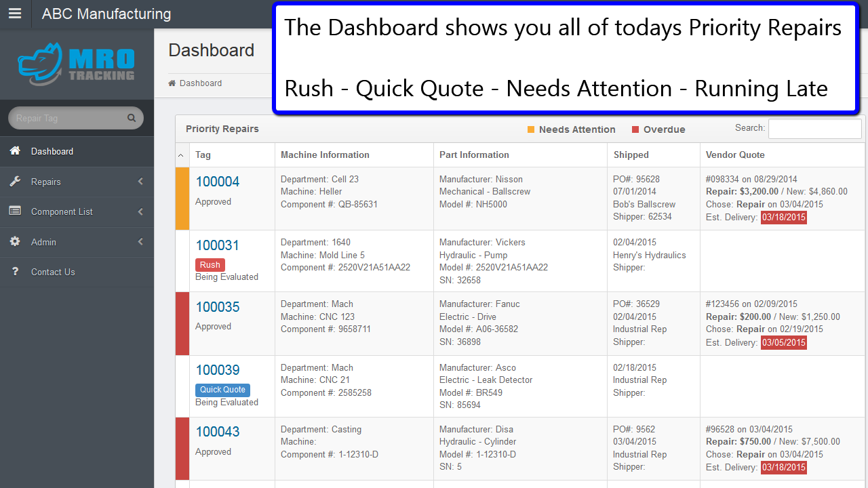Image resolution: width=868 pixels, height=488 pixels.
Task: Click 'SN: 85694' text
Action: click(x=460, y=405)
